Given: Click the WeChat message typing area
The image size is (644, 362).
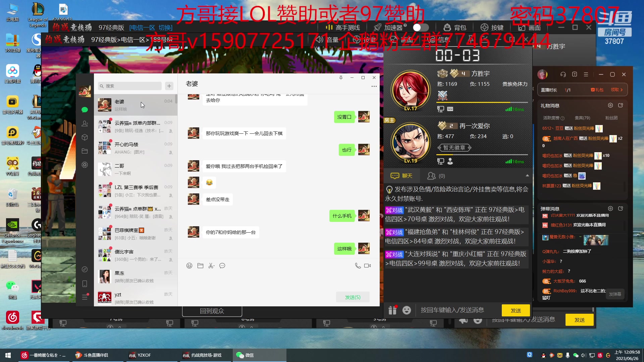Looking at the screenshot, I should click(278, 280).
